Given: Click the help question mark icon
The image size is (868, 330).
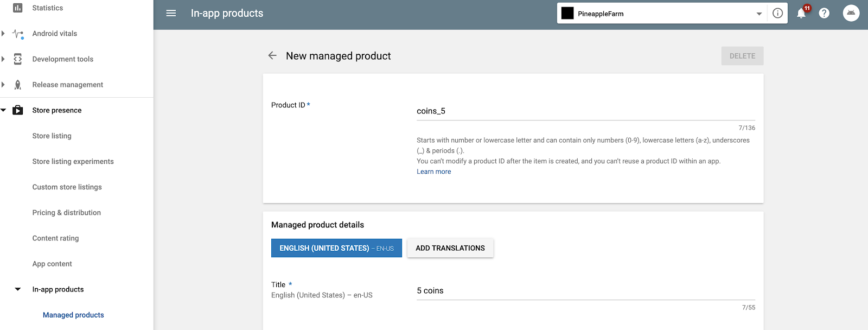Looking at the screenshot, I should 824,14.
